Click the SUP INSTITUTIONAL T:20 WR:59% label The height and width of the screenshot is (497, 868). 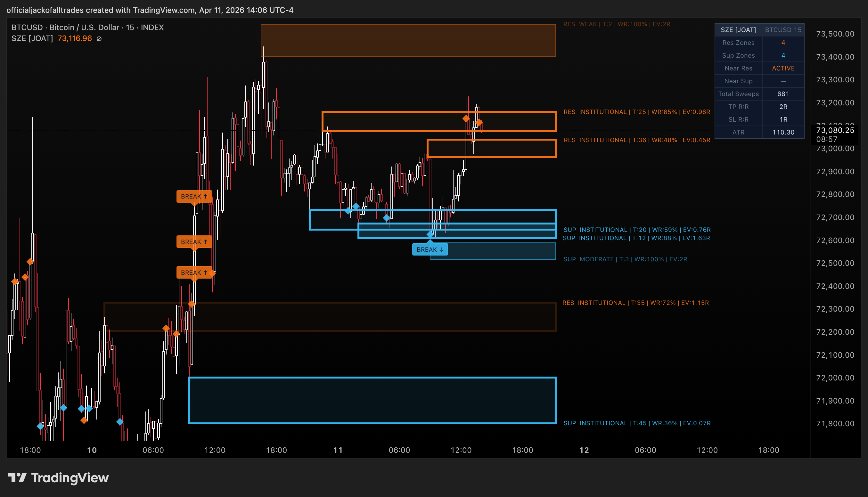(637, 230)
